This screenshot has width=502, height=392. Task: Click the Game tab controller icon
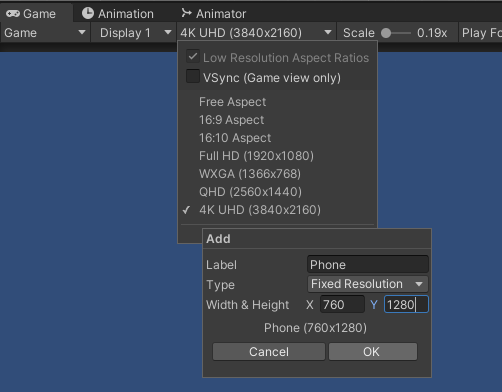point(13,14)
